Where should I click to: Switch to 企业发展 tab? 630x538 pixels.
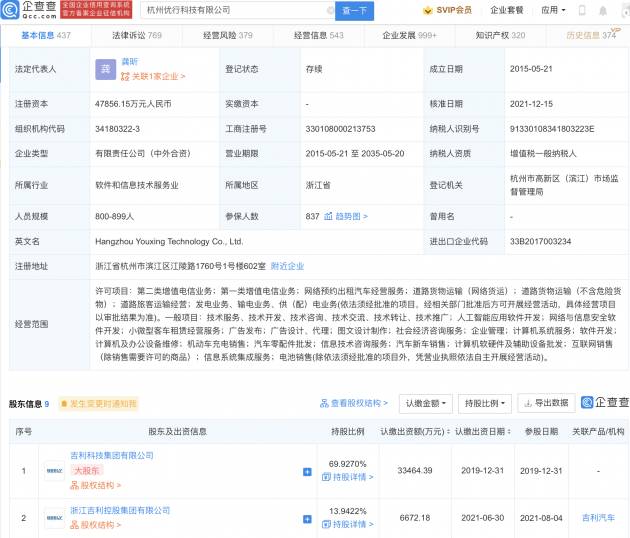409,35
